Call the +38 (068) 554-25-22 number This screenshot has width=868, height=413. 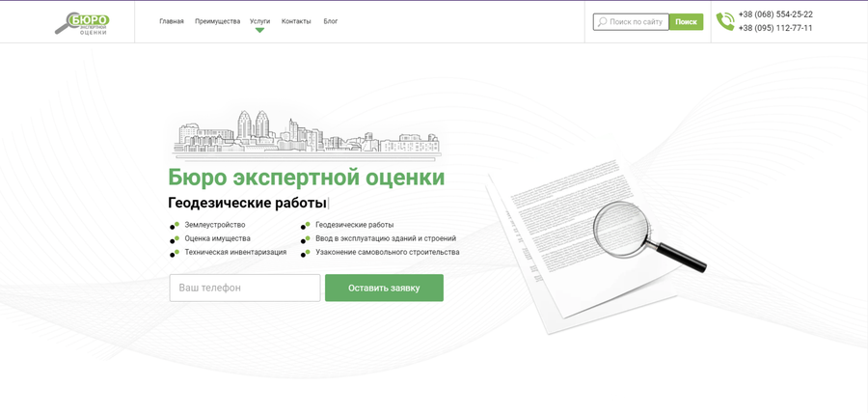pos(775,14)
